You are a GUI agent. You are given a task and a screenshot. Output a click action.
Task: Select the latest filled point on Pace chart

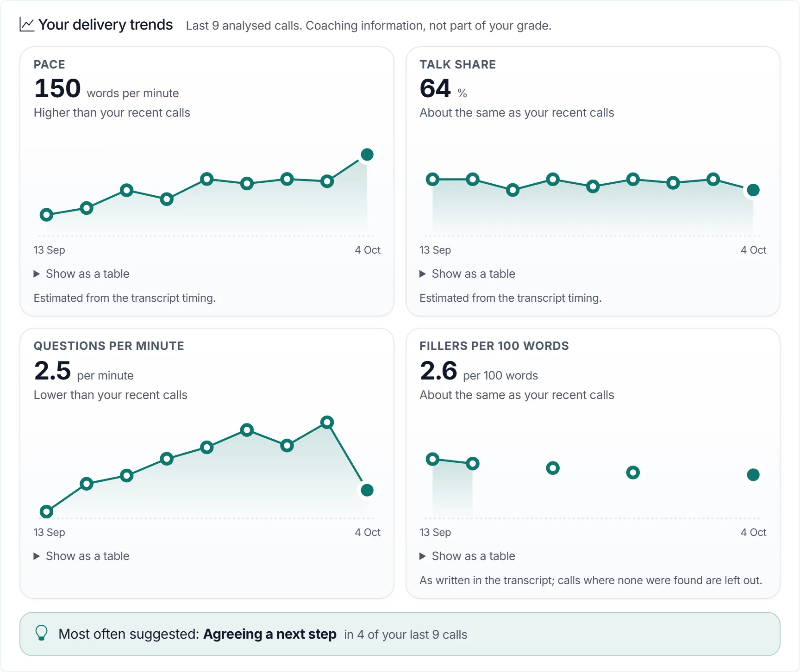click(367, 155)
